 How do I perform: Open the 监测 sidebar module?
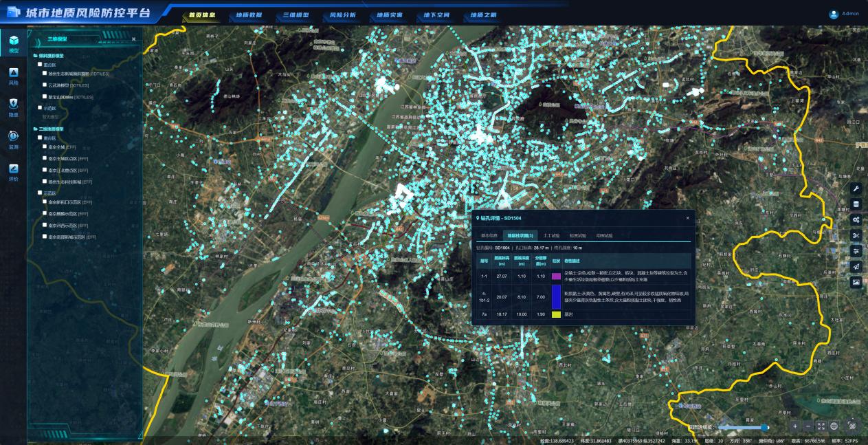pyautogui.click(x=13, y=140)
